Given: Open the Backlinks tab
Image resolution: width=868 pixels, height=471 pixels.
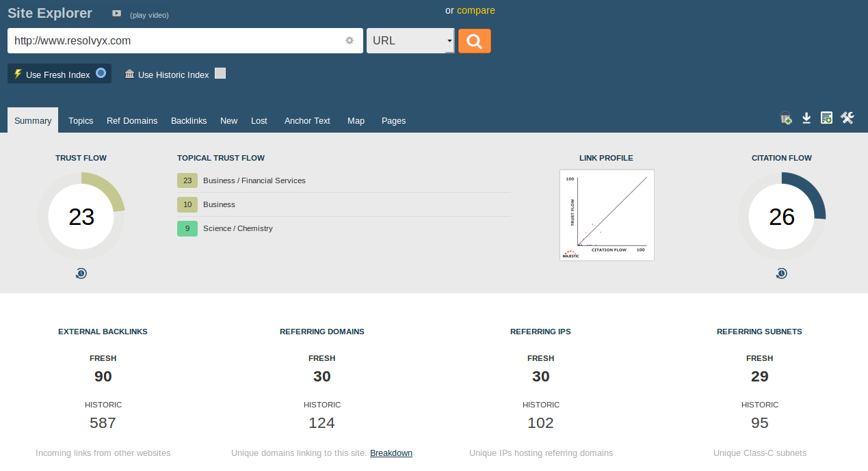Looking at the screenshot, I should [x=189, y=120].
